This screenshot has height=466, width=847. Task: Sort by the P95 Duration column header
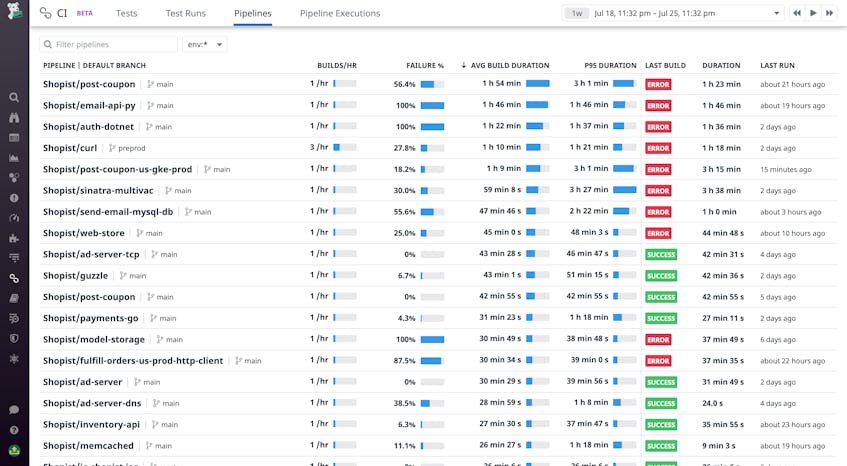[x=610, y=65]
